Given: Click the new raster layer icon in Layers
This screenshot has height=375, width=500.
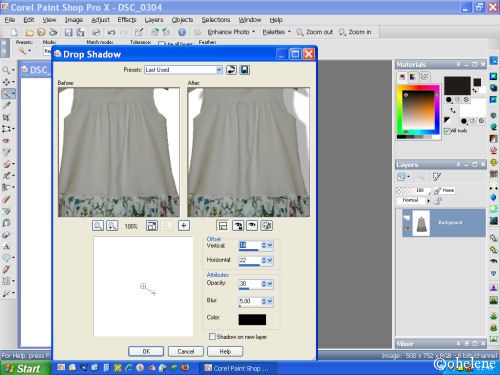Looking at the screenshot, I should [x=401, y=177].
